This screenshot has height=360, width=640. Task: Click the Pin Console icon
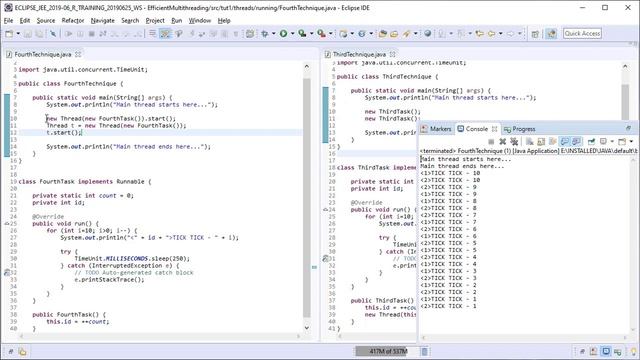pyautogui.click(x=591, y=141)
